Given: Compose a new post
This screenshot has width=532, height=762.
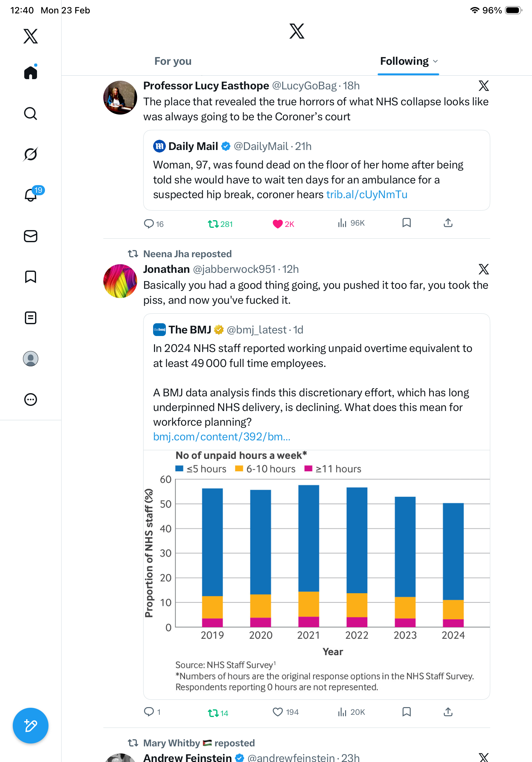Looking at the screenshot, I should click(31, 726).
